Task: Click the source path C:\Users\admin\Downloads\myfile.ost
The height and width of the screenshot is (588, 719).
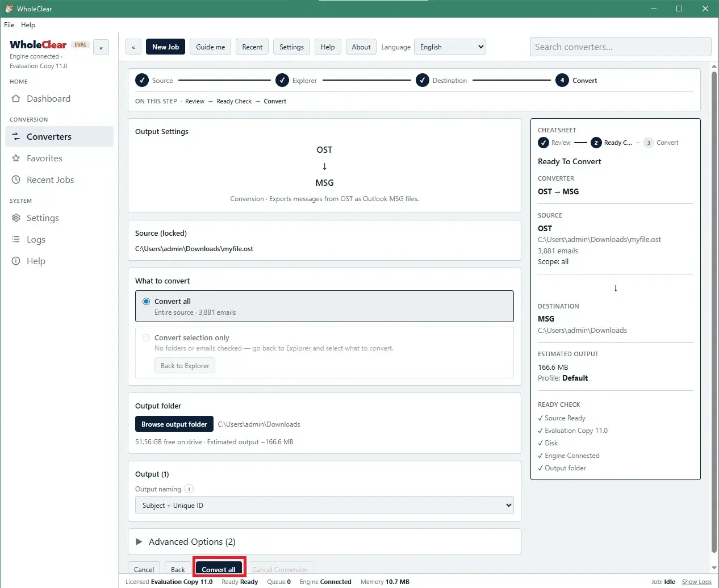Action: pos(194,249)
